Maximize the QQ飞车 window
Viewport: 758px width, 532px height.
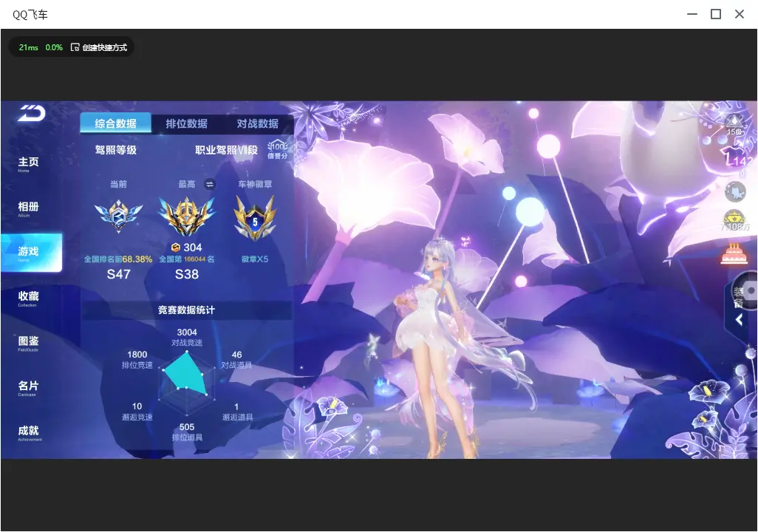(x=716, y=14)
